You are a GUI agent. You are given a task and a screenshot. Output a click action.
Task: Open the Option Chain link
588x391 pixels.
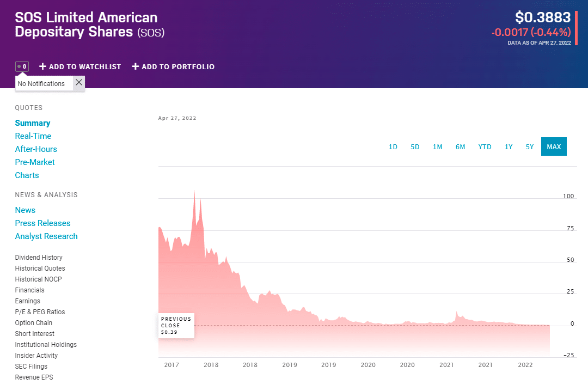click(34, 323)
